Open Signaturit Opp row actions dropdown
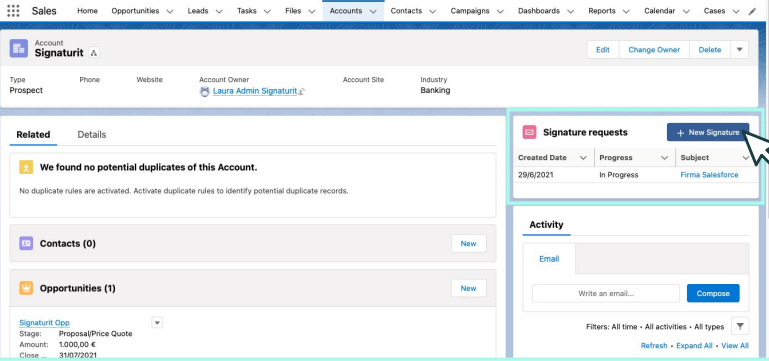769x361 pixels. (x=157, y=323)
